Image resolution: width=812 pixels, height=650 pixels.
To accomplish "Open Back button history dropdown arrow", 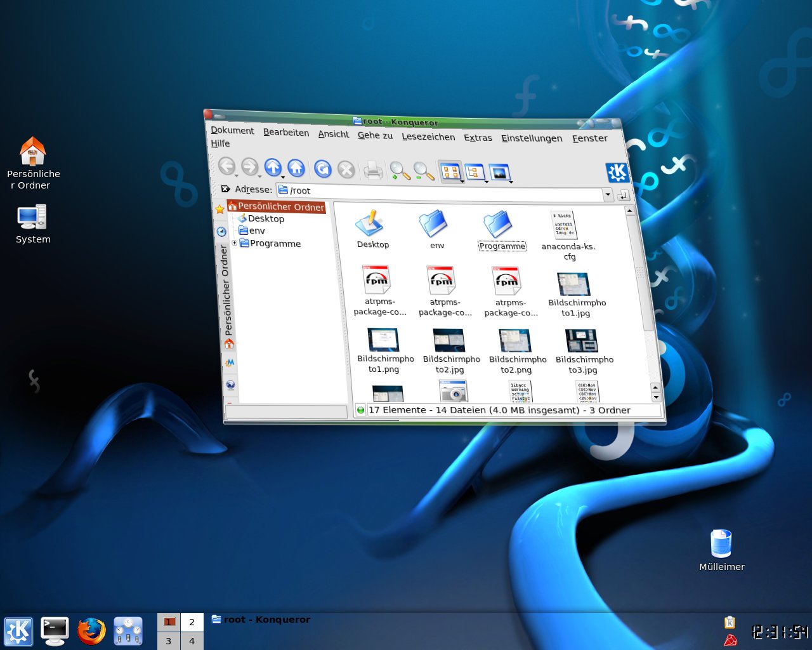I will 237,176.
